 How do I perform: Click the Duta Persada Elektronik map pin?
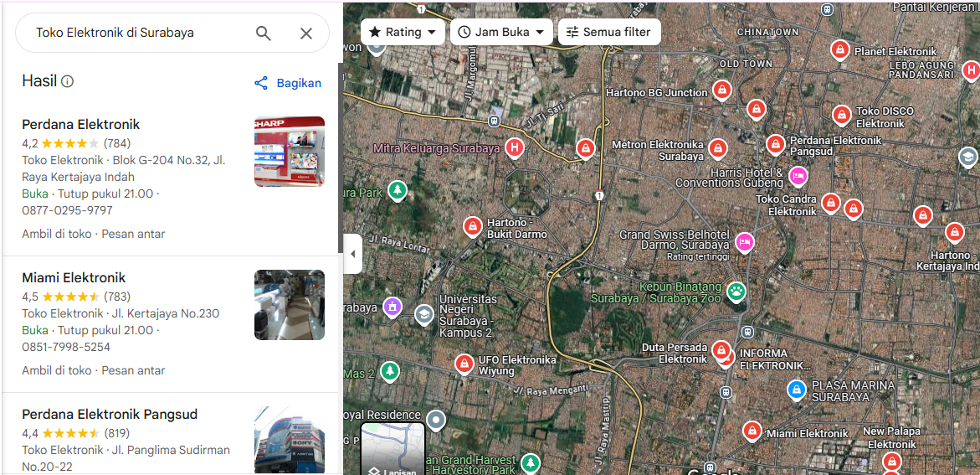(722, 350)
